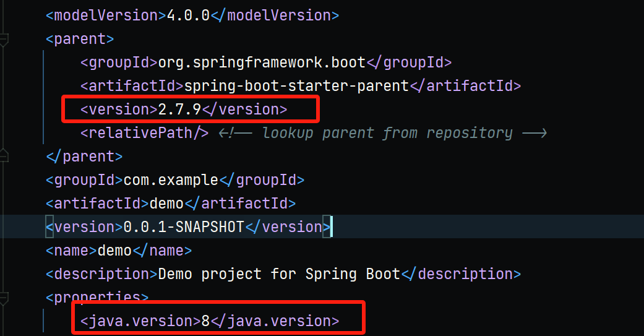
Task: Click the 0.0.1-SNAPSHOT version value
Action: (184, 227)
